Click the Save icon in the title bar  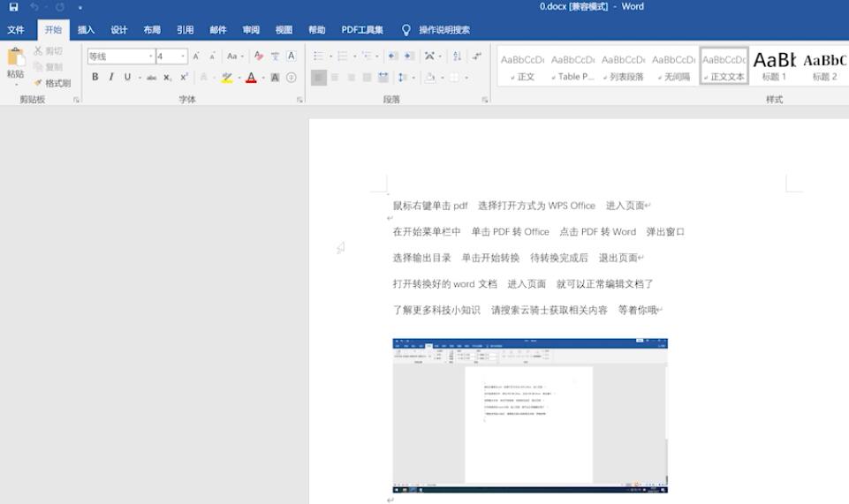(x=13, y=7)
